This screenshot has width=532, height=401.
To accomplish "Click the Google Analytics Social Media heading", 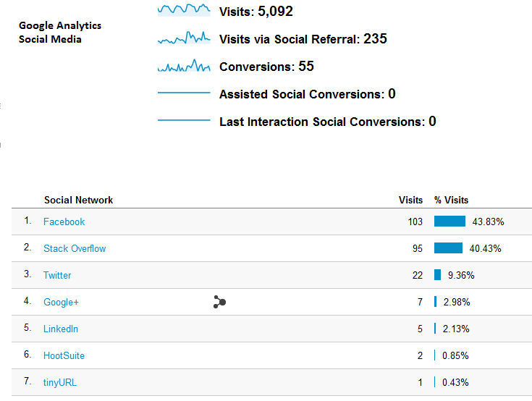I will click(60, 33).
